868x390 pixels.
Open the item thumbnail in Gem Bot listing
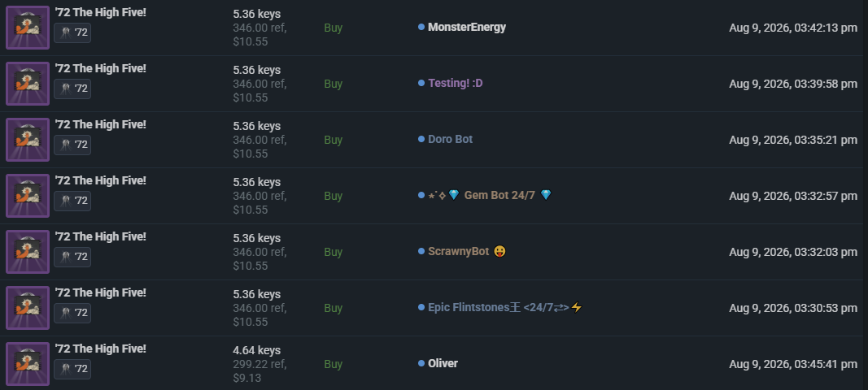pyautogui.click(x=28, y=195)
